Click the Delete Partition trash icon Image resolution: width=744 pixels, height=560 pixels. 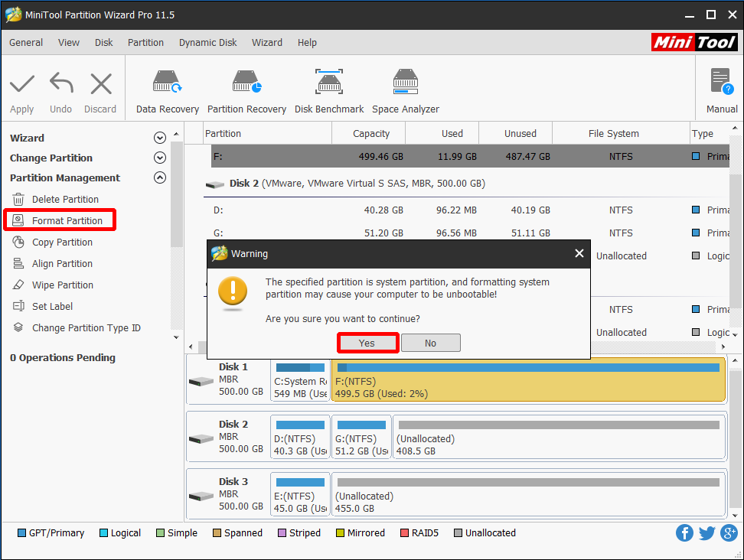18,199
